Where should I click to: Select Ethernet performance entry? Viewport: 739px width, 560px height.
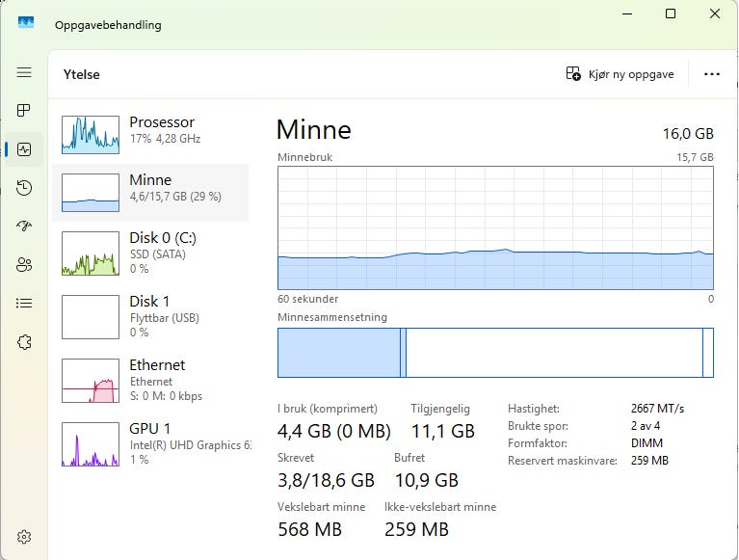[x=149, y=379]
